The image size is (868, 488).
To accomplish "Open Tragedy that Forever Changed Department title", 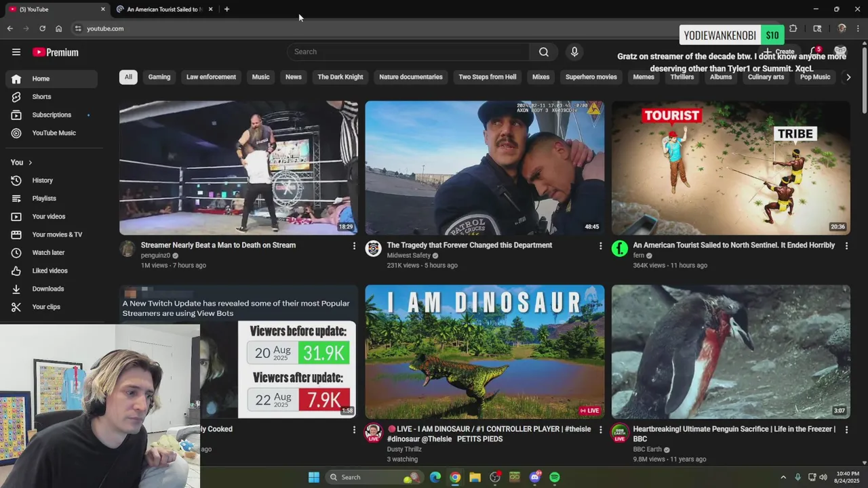I will pos(469,245).
